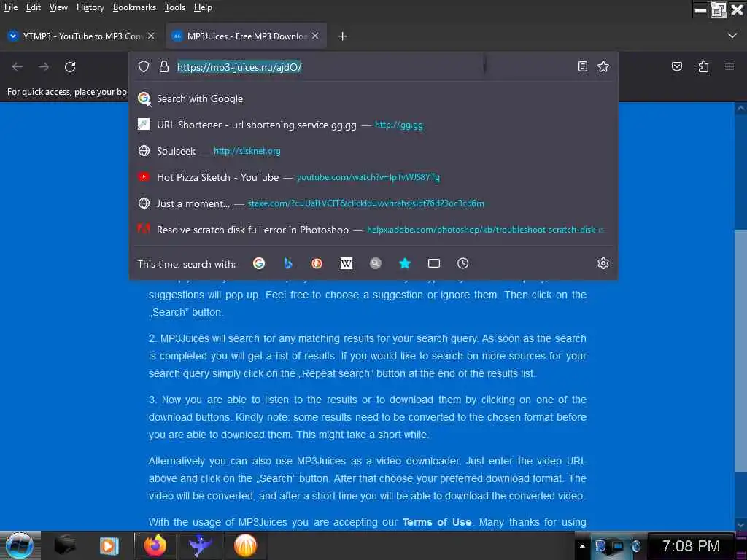747x560 pixels.
Task: Search this time with DuckDuckGo icon
Action: coord(317,263)
